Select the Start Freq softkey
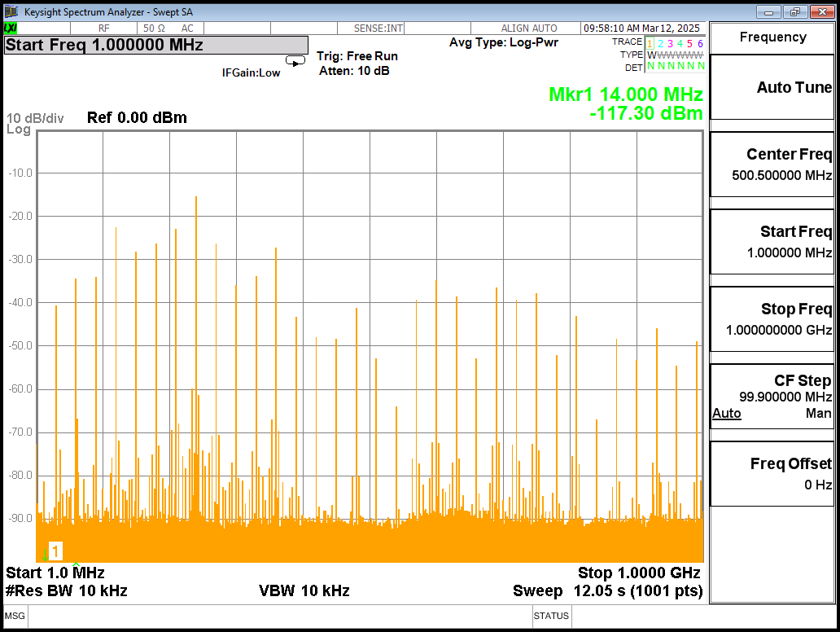840x632 pixels. point(772,241)
